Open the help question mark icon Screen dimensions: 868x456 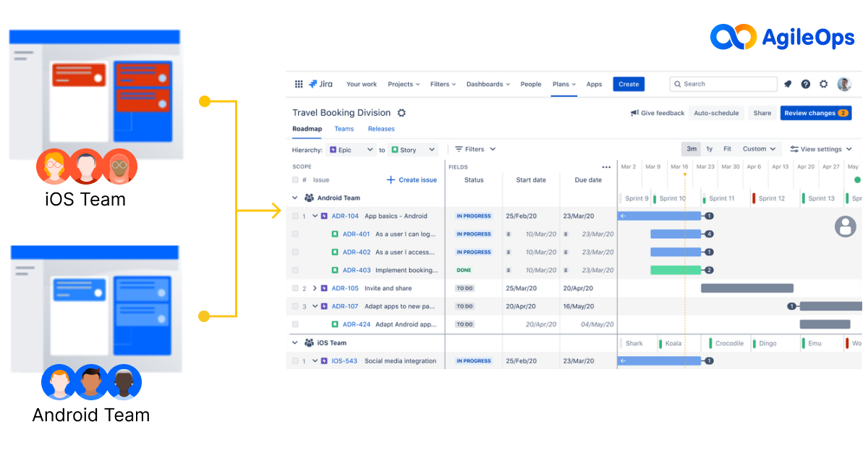[806, 84]
